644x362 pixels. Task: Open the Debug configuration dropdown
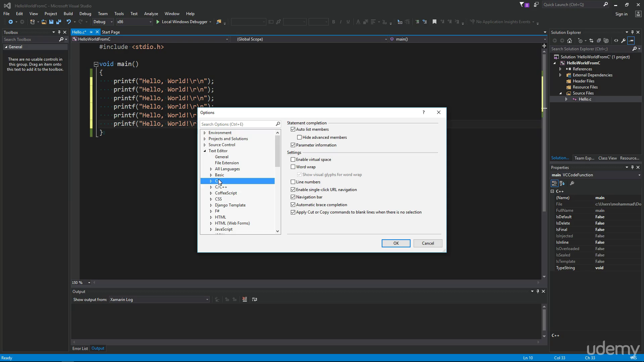(x=103, y=22)
